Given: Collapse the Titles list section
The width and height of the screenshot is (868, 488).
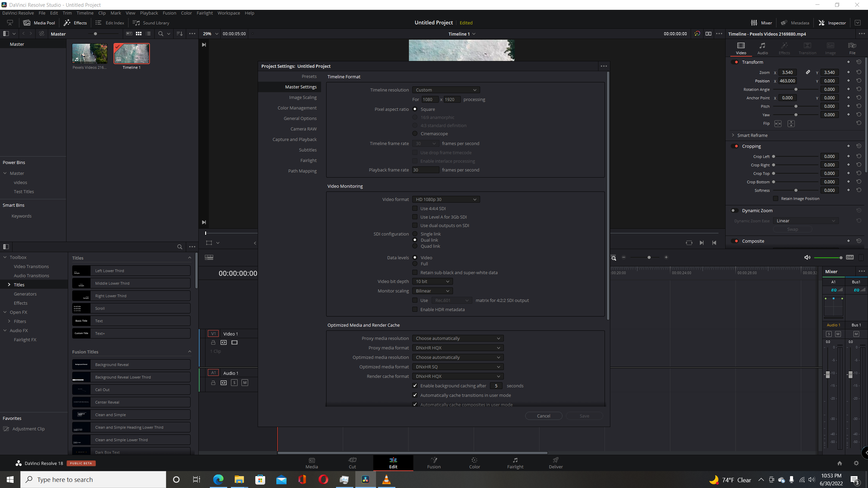Looking at the screenshot, I should pyautogui.click(x=190, y=258).
